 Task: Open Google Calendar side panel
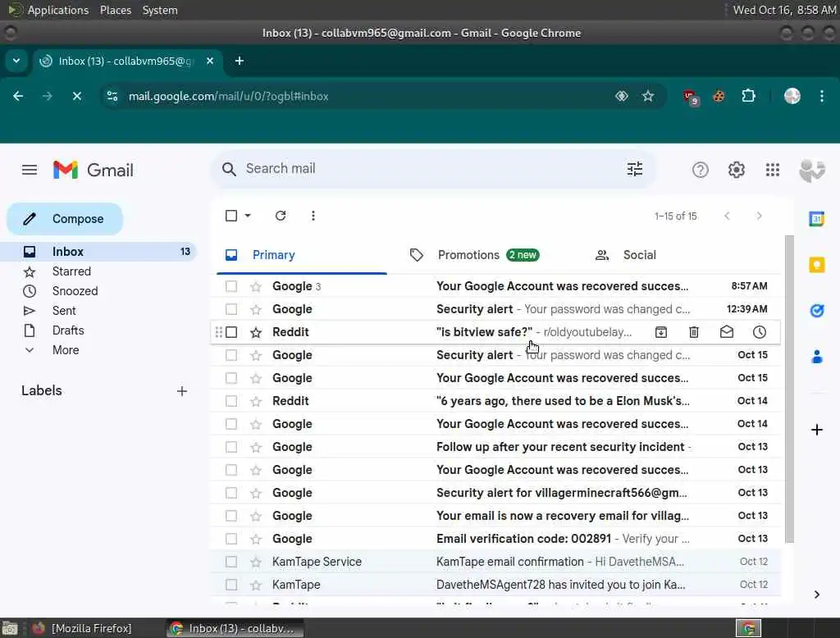(816, 219)
